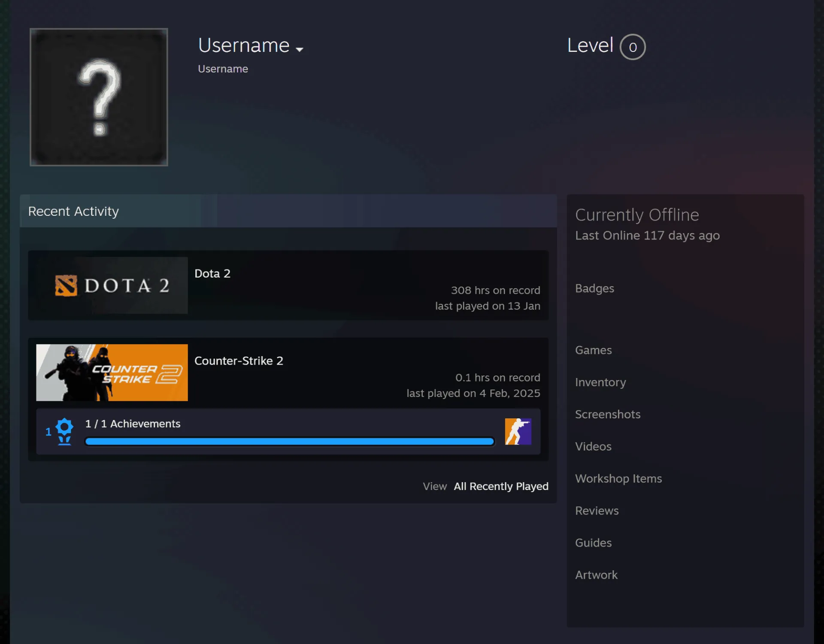
Task: Click the small Username subtitle
Action: (223, 69)
